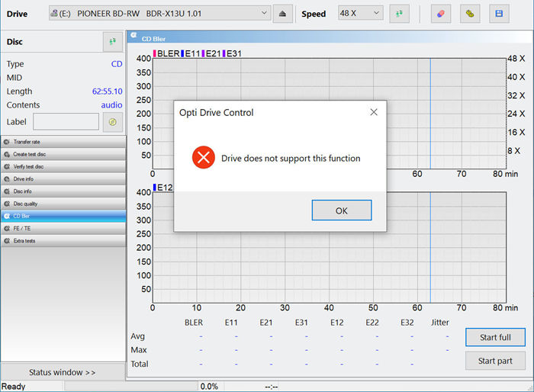Viewport: 534px width, 392px height.
Task: Refresh disc info in Disc panel
Action: [x=113, y=42]
